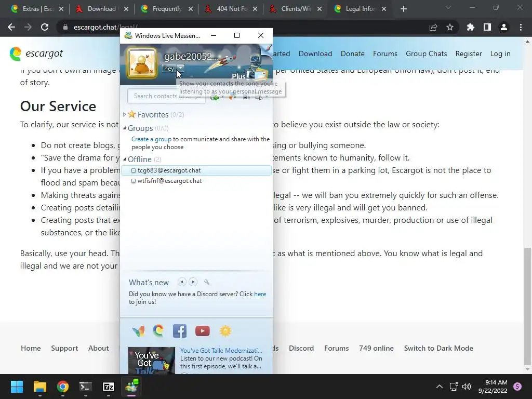Open Donate in escargot nav
The height and width of the screenshot is (399, 532).
pyautogui.click(x=353, y=54)
